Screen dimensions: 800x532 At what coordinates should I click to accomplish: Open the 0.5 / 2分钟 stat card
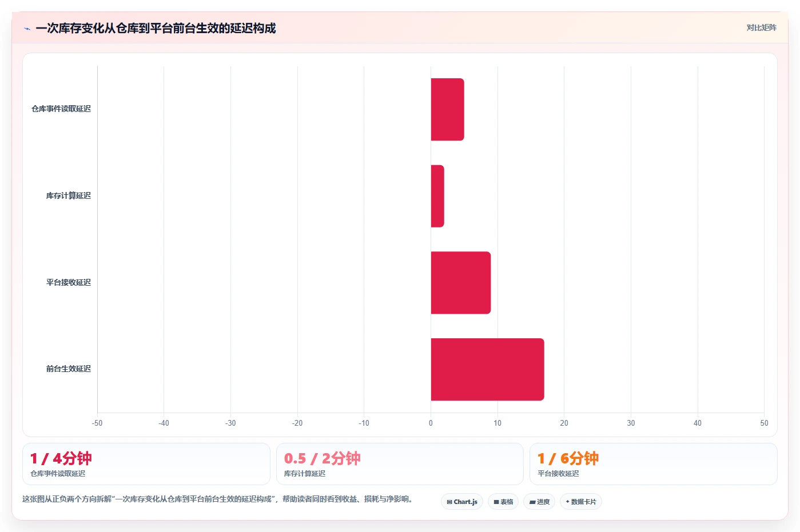coord(400,464)
